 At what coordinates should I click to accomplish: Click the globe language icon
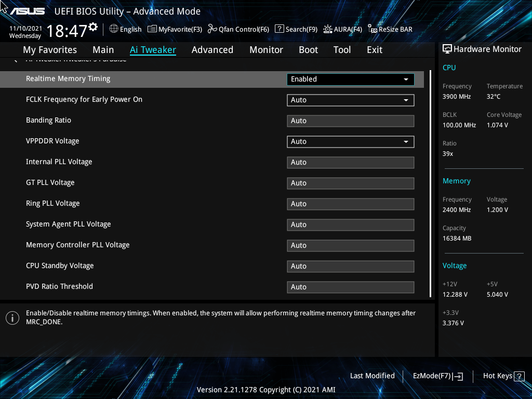(x=114, y=29)
